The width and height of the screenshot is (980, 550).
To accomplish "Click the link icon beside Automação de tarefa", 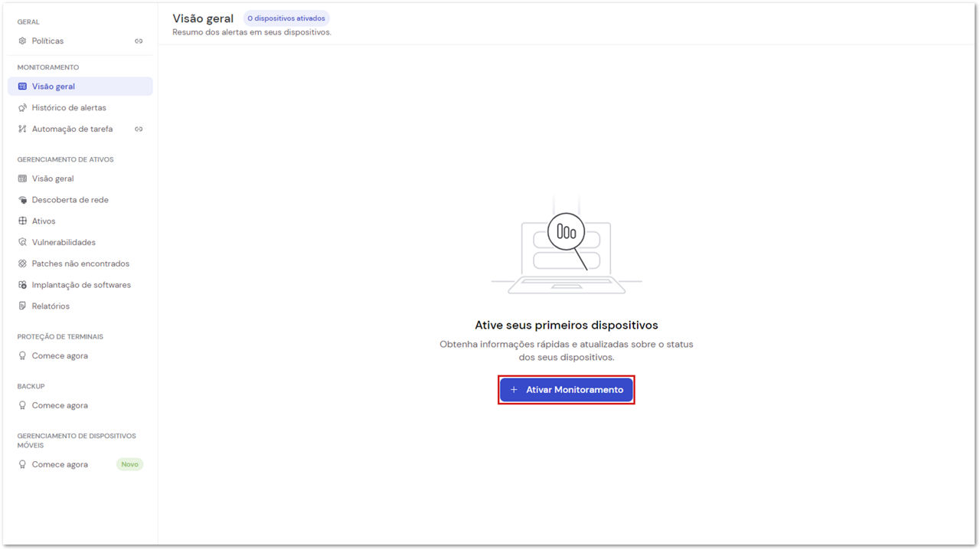I will 139,129.
